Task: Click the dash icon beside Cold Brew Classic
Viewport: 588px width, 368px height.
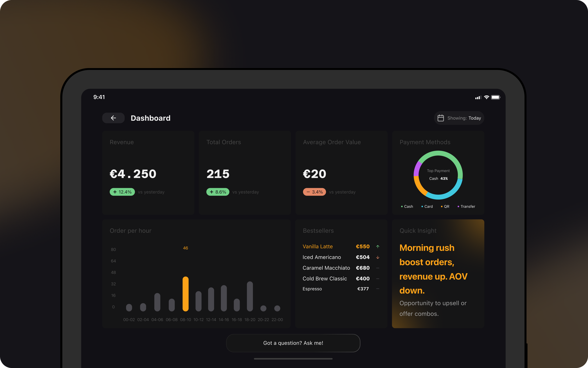Action: (378, 279)
